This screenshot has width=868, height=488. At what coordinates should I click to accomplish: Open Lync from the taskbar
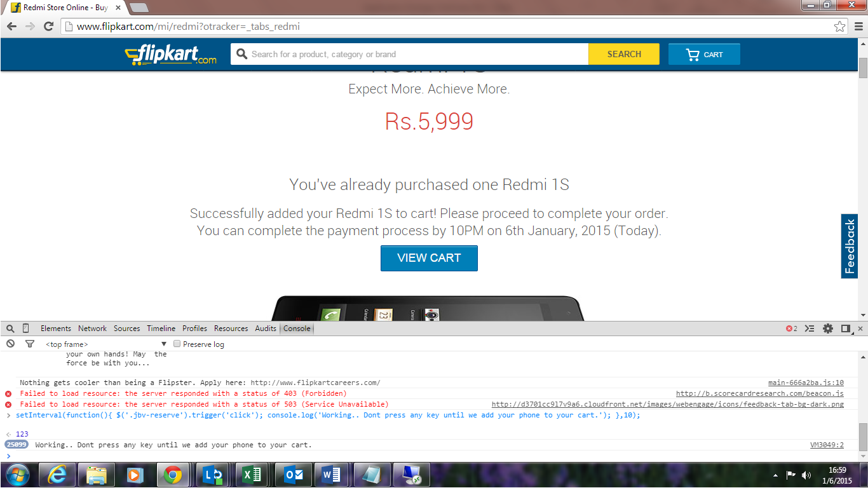click(x=213, y=475)
